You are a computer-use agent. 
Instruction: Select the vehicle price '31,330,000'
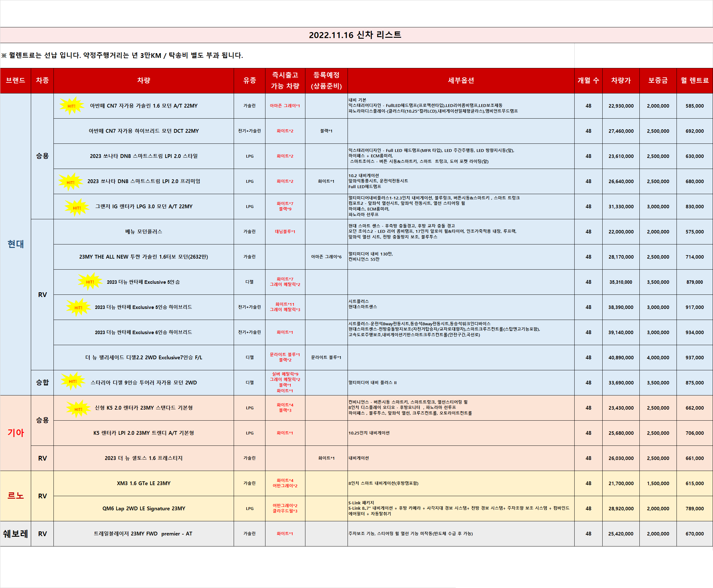coord(621,207)
